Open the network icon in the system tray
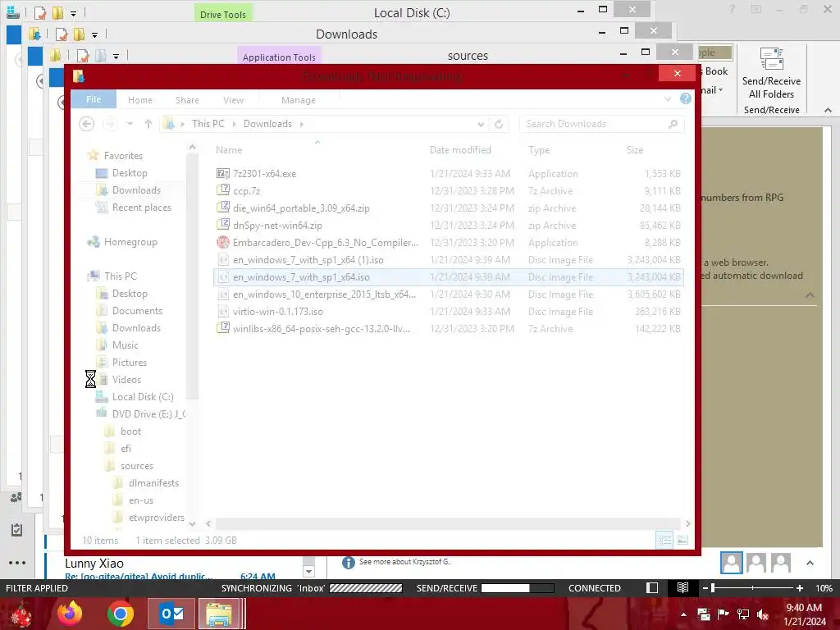Viewport: 840px width, 630px height. [743, 614]
